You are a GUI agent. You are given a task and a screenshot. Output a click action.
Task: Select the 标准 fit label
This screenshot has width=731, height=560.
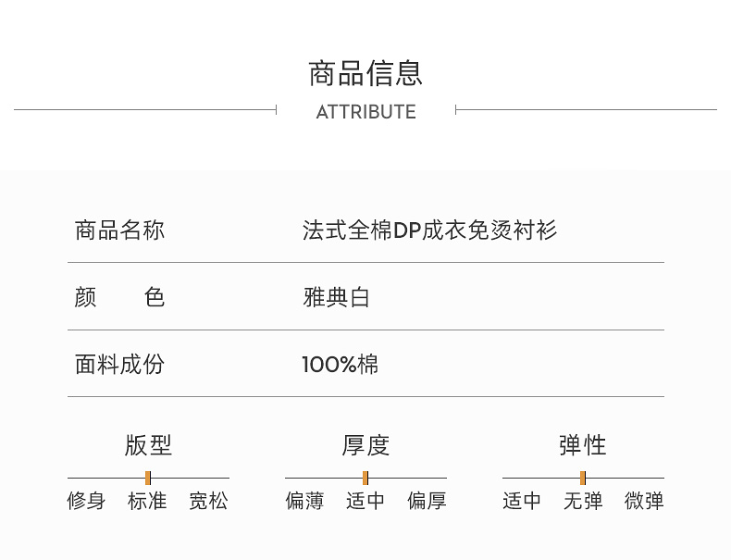coord(147,502)
